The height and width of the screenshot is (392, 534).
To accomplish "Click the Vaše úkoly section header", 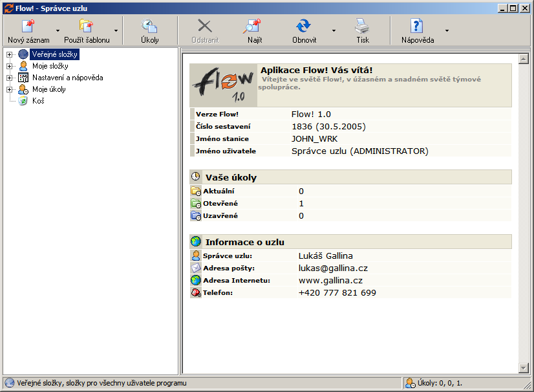I will click(350, 177).
